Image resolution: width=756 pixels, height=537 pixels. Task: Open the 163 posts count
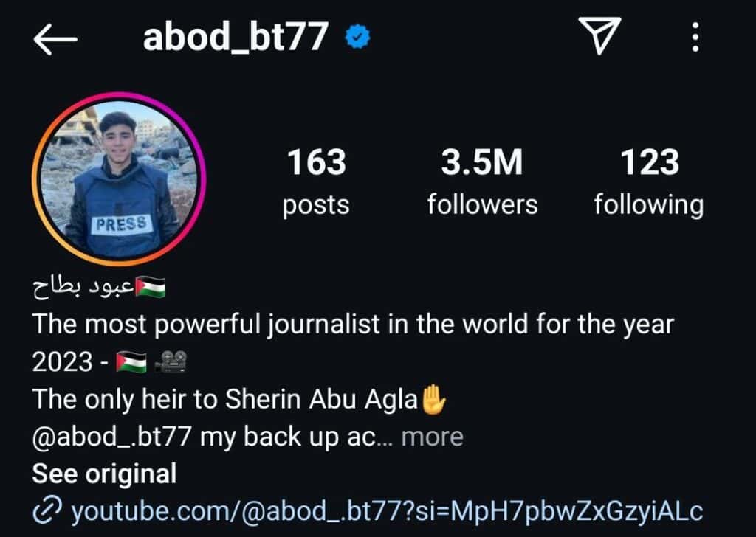coord(316,182)
